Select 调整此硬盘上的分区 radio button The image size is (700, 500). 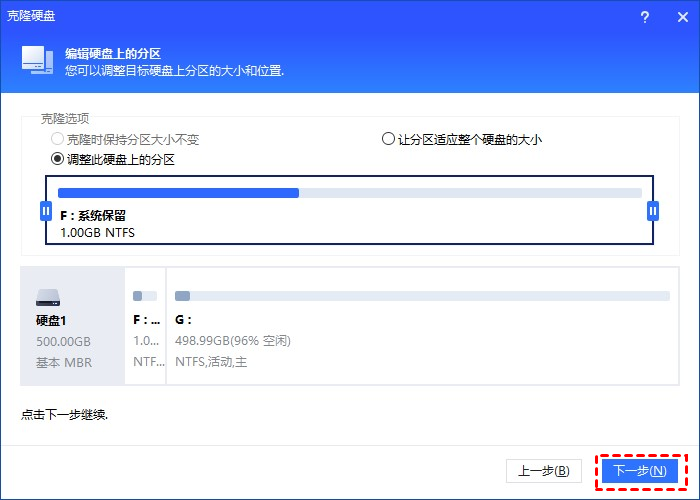(57, 159)
